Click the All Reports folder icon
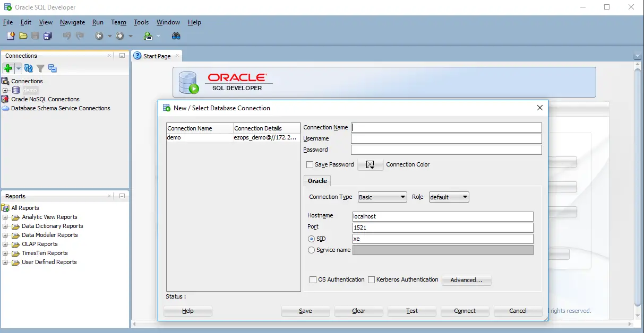This screenshot has width=644, height=333. tap(5, 208)
